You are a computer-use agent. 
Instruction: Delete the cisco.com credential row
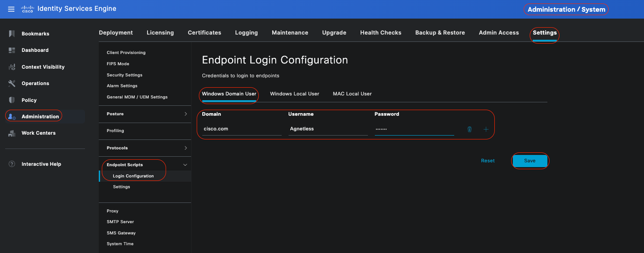pos(469,129)
